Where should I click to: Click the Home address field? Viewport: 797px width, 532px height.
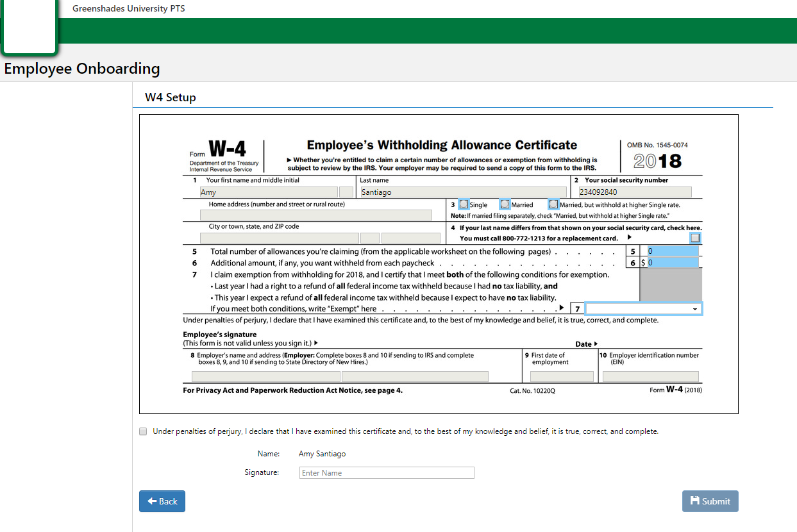click(316, 215)
